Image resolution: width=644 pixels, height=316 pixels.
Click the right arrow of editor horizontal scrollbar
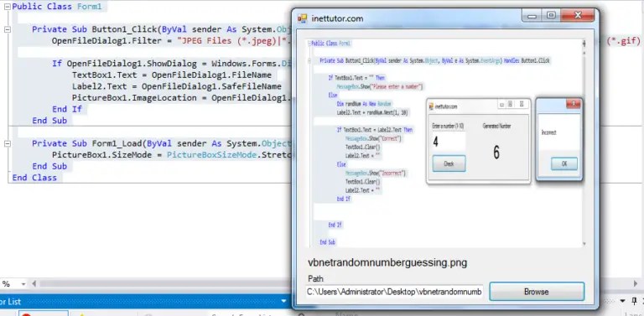(636, 284)
